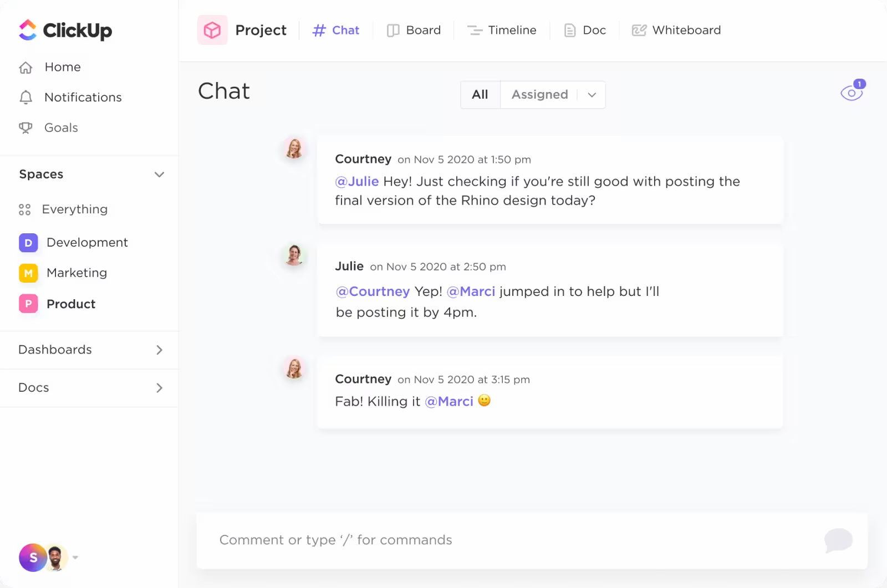This screenshot has width=887, height=588.
Task: Expand the Docs section
Action: 160,388
